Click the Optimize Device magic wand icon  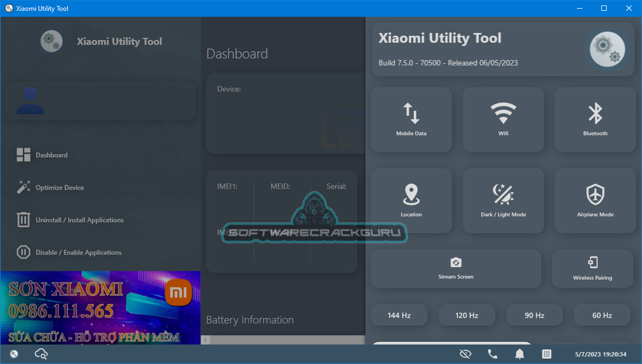[x=23, y=187]
